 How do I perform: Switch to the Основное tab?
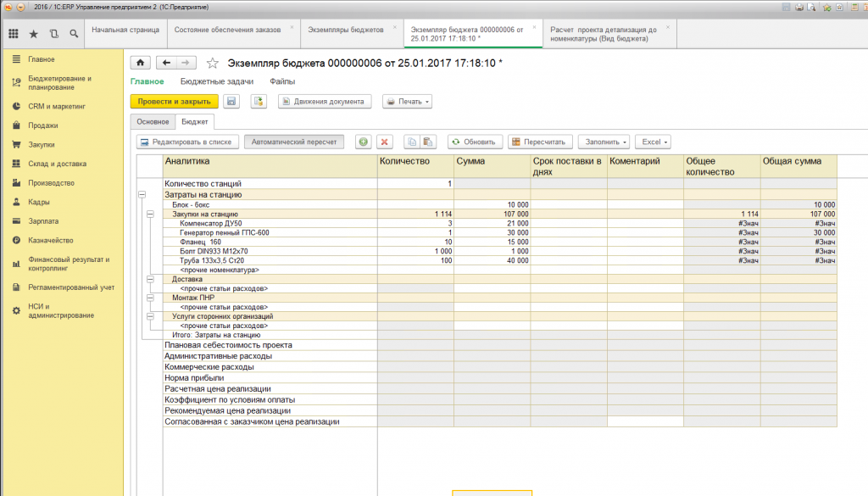click(x=152, y=123)
